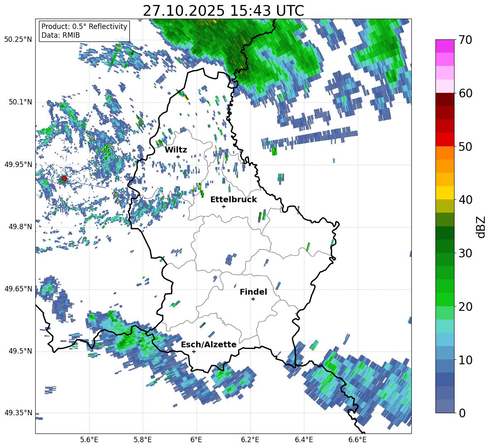Viewport: 491px width, 448px height.
Task: Click the 10 value on colorbar
Action: (x=465, y=360)
